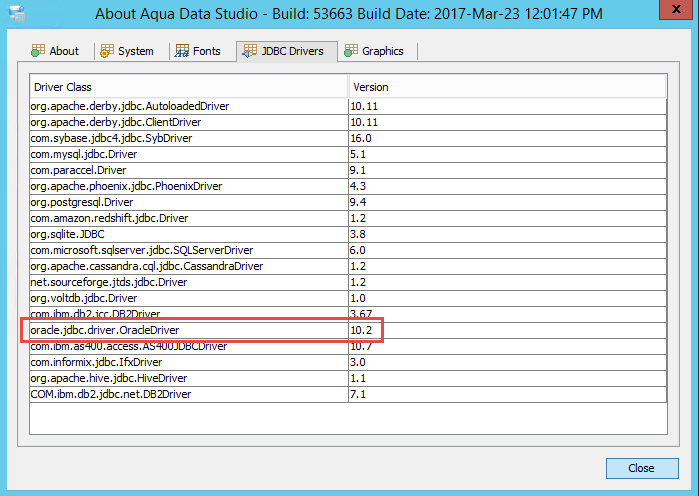The image size is (699, 496).
Task: Click the Close button
Action: click(x=642, y=468)
